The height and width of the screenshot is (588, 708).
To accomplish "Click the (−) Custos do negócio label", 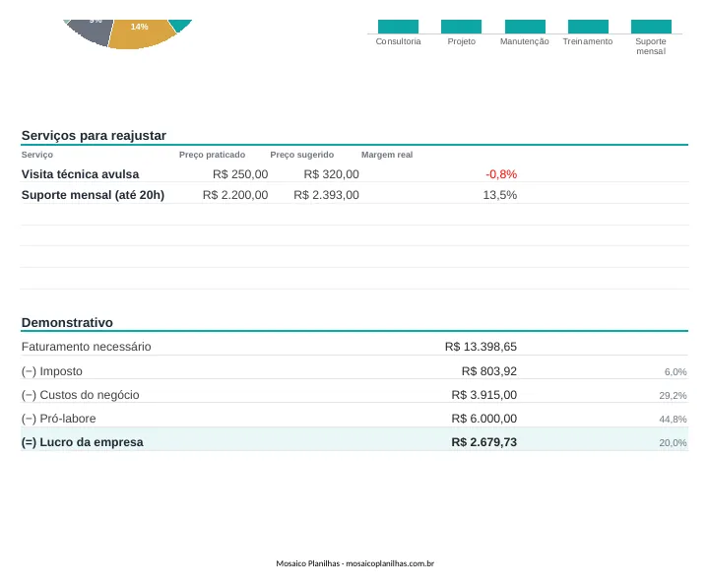I will (x=81, y=395).
